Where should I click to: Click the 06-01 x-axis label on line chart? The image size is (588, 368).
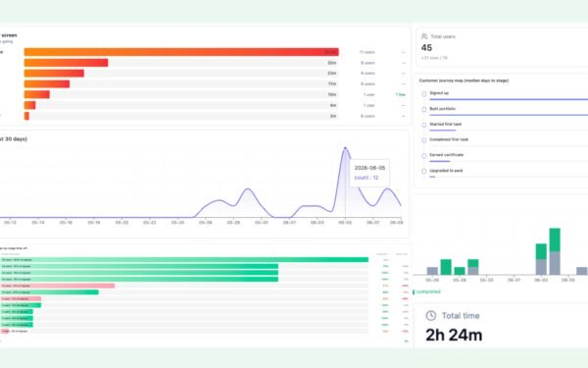[289, 223]
